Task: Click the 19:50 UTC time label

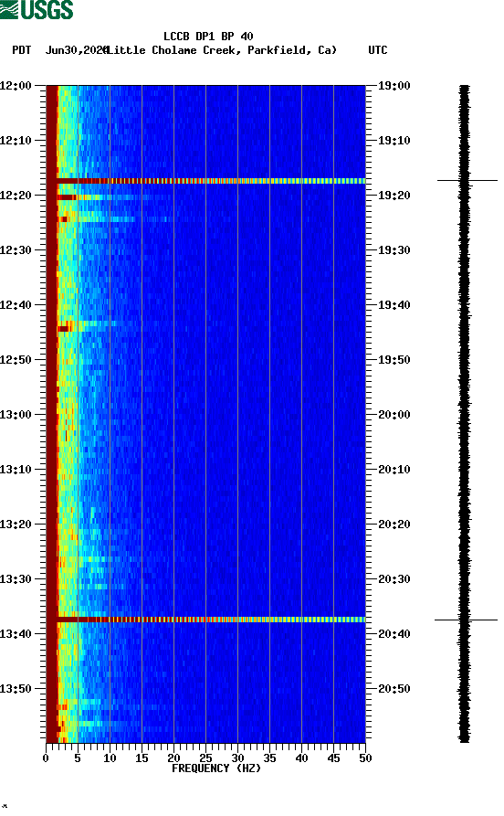Action: 394,360
